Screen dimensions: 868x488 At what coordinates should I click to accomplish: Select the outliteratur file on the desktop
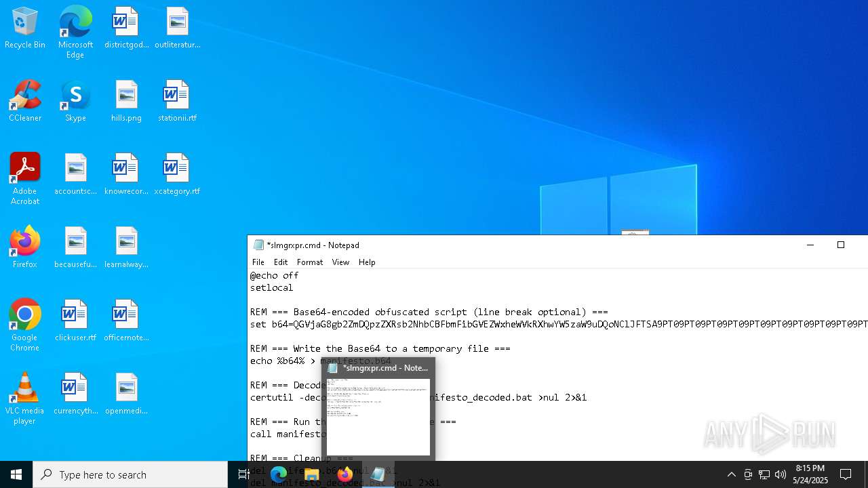tap(177, 28)
